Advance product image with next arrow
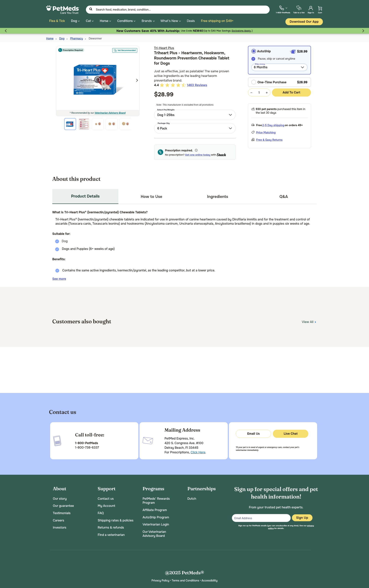The image size is (369, 588). pos(137,80)
